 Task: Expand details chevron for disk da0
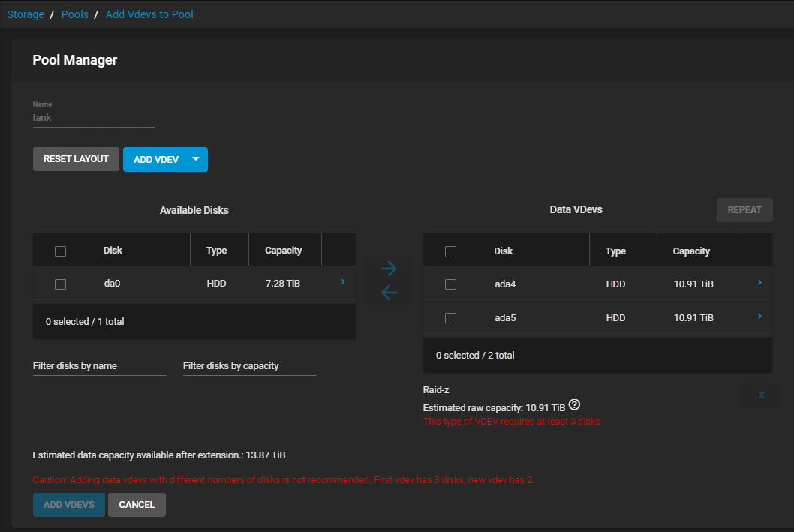coord(343,282)
